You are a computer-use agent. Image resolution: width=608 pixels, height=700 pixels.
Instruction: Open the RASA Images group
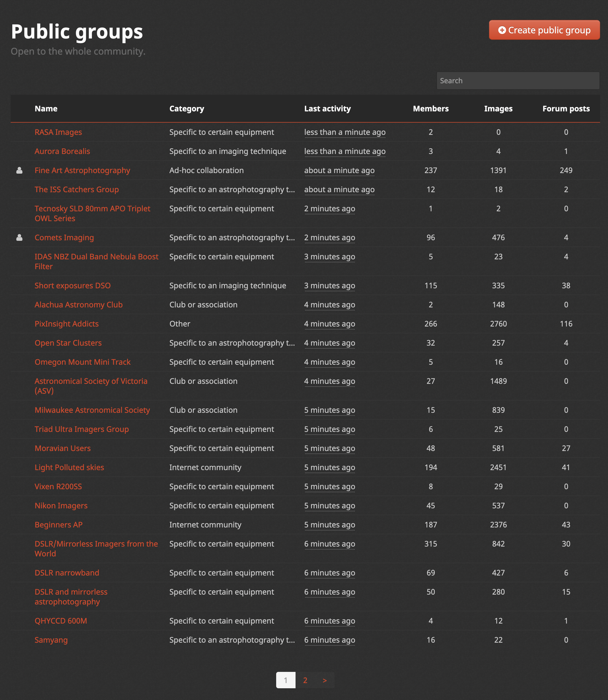(x=58, y=132)
